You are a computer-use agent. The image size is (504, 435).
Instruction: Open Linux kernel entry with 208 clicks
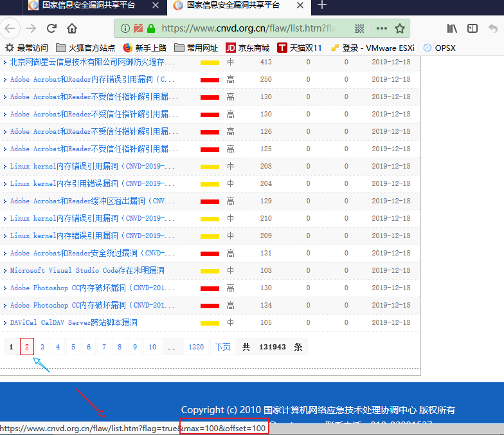coord(93,166)
